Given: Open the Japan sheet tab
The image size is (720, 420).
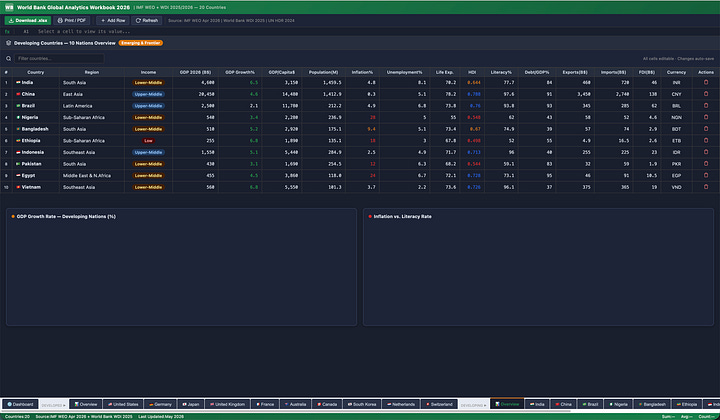Looking at the screenshot, I should pyautogui.click(x=191, y=404).
